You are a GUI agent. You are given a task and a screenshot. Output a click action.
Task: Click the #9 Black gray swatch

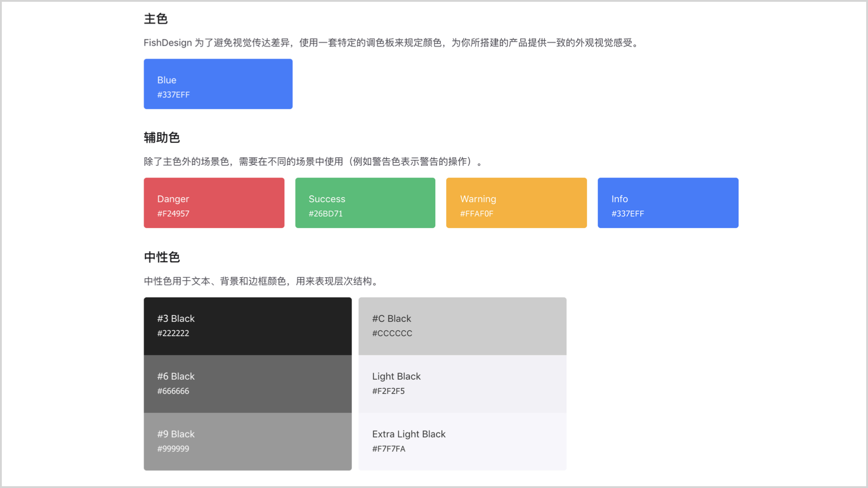click(247, 441)
